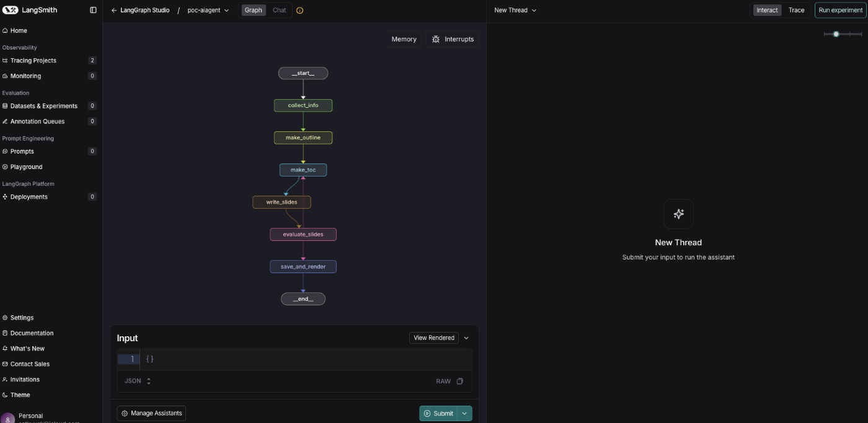868x423 pixels.
Task: Click the Memory button
Action: [404, 39]
